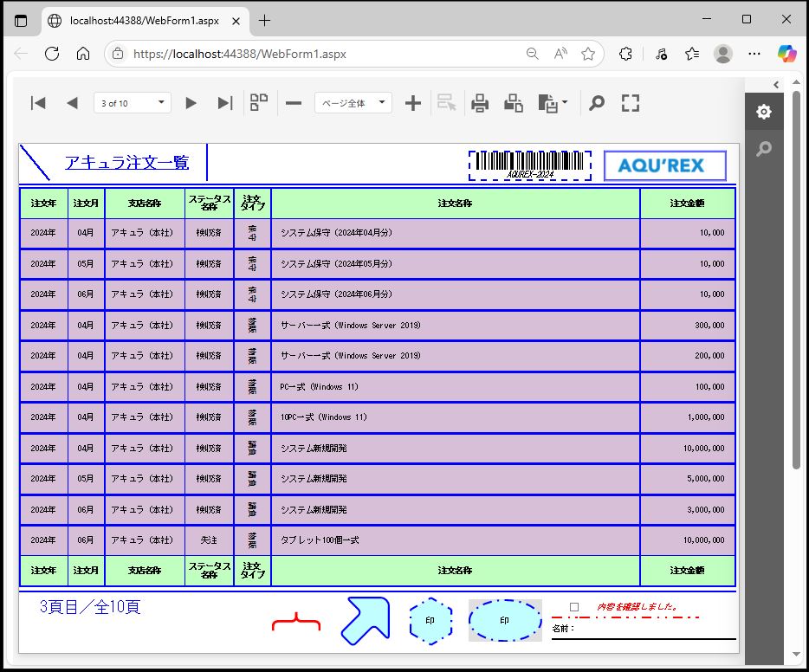Enter full screen viewer mode
The image size is (809, 672).
(631, 103)
